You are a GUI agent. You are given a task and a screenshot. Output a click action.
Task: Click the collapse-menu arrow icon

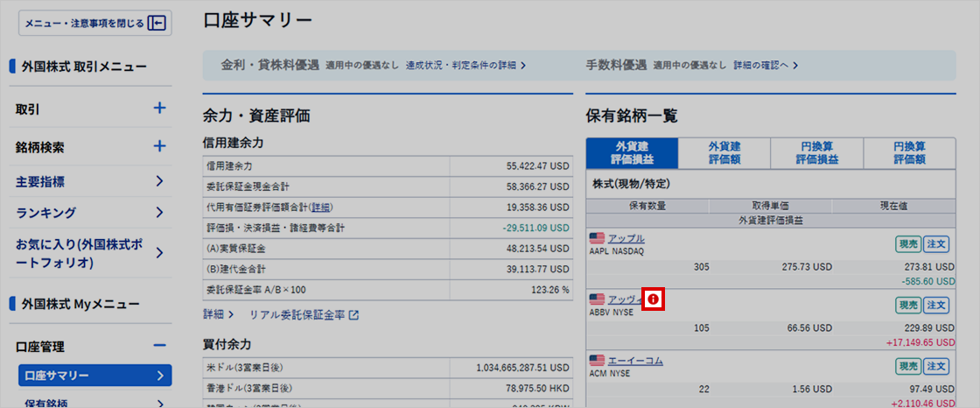[x=157, y=24]
